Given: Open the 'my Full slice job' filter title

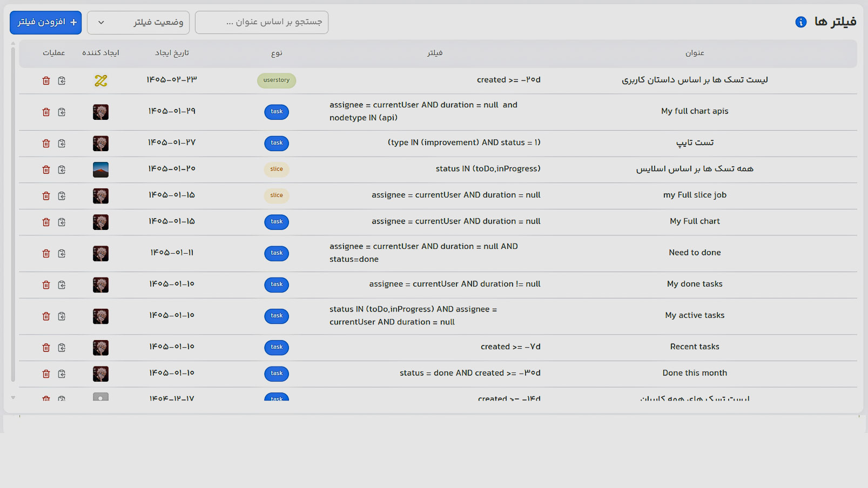Looking at the screenshot, I should point(695,195).
